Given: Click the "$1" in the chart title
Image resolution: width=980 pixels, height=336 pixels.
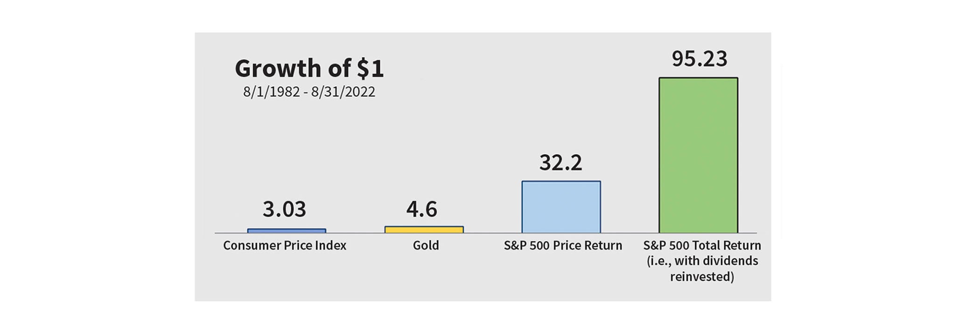Looking at the screenshot, I should tap(370, 69).
